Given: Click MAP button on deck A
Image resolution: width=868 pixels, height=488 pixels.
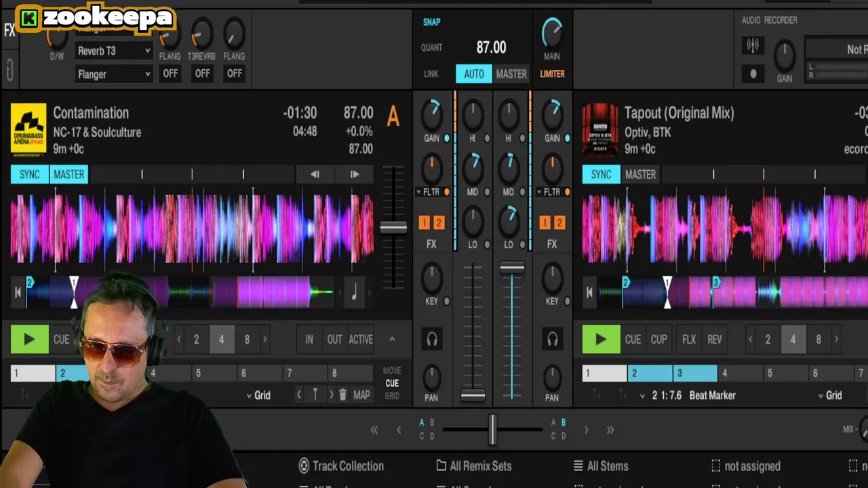Looking at the screenshot, I should [x=361, y=395].
